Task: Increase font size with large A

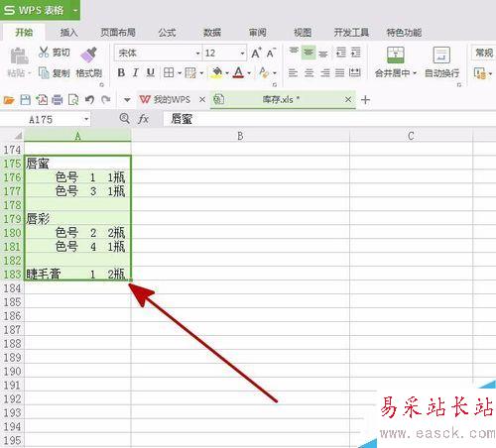Action: pyautogui.click(x=256, y=53)
